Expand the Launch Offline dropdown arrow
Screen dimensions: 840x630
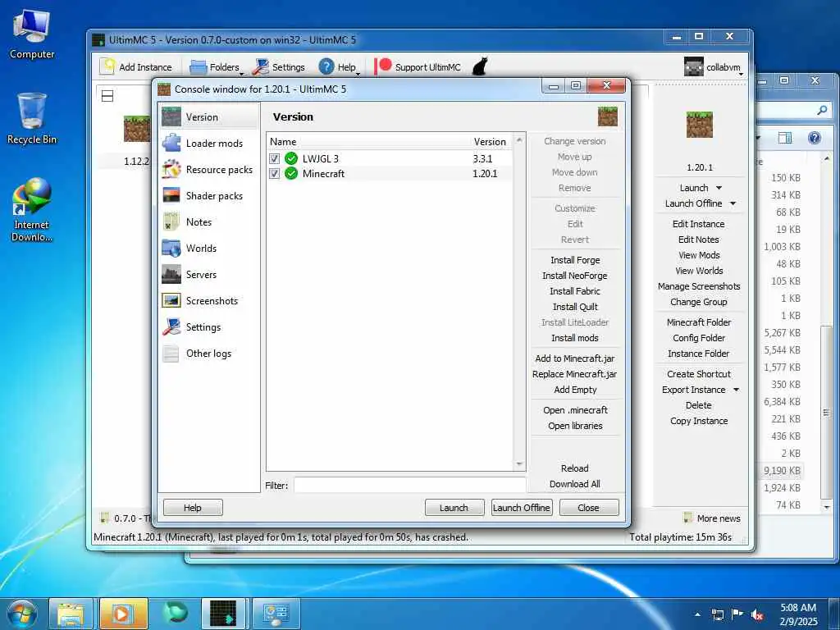click(733, 203)
